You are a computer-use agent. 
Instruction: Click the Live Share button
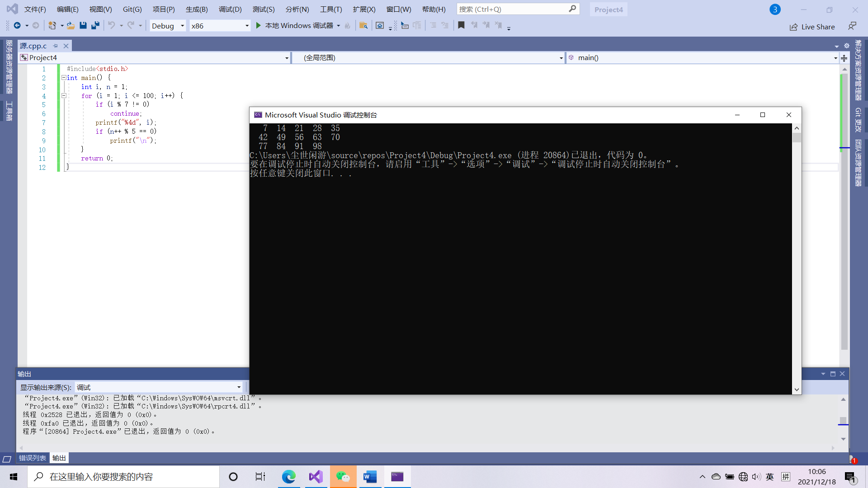(x=812, y=27)
